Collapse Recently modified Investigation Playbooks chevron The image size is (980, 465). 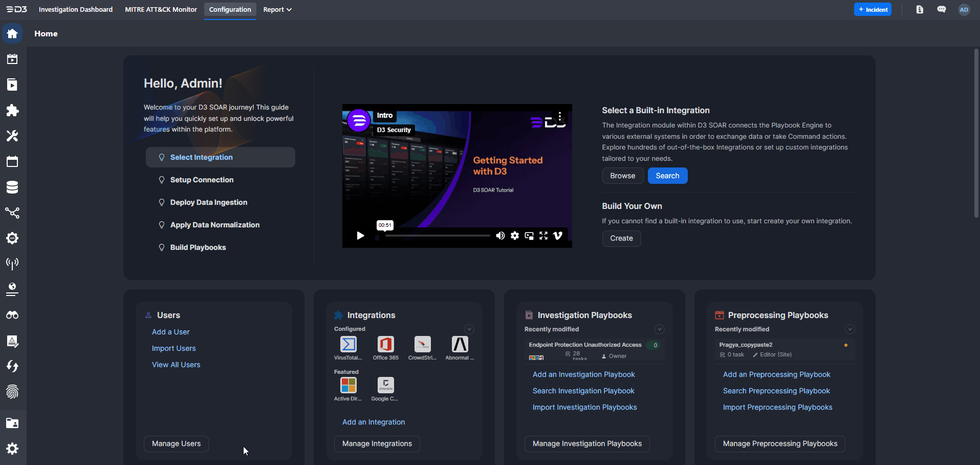pyautogui.click(x=659, y=329)
